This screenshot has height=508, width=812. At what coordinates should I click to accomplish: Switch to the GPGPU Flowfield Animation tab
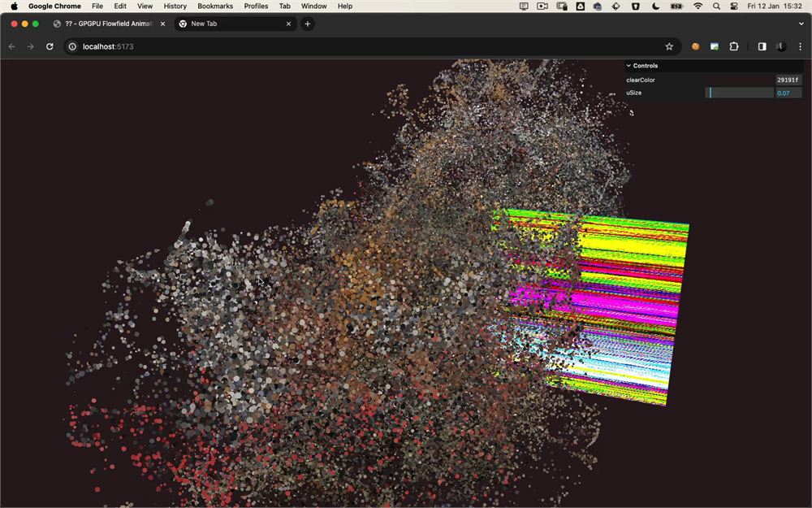pyautogui.click(x=110, y=24)
